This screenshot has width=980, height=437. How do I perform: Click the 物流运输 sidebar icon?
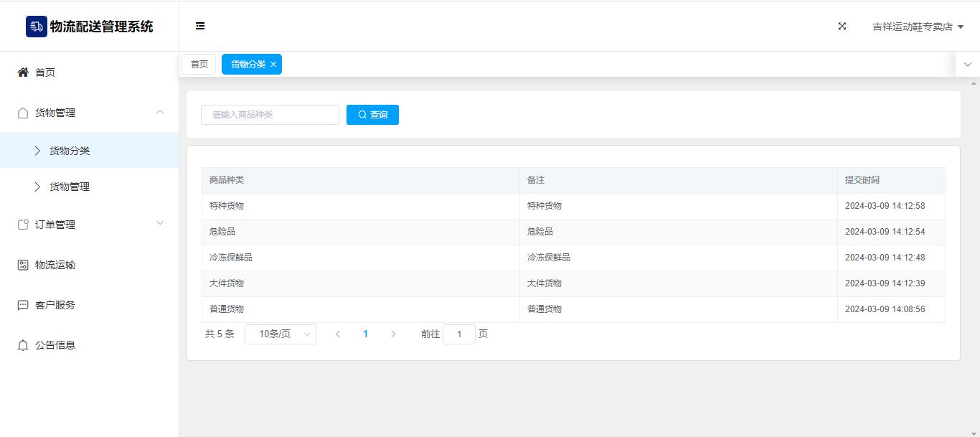point(23,265)
